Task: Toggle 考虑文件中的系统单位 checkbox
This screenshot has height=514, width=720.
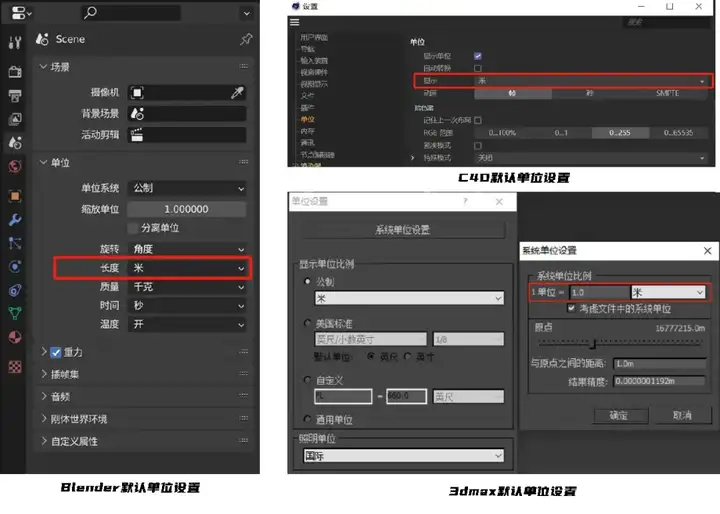Action: [571, 308]
